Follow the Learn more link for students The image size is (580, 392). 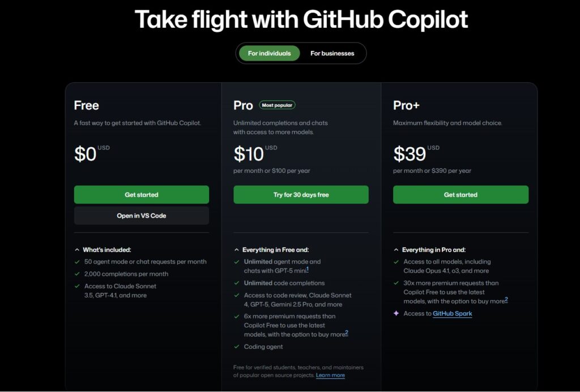[x=330, y=376]
